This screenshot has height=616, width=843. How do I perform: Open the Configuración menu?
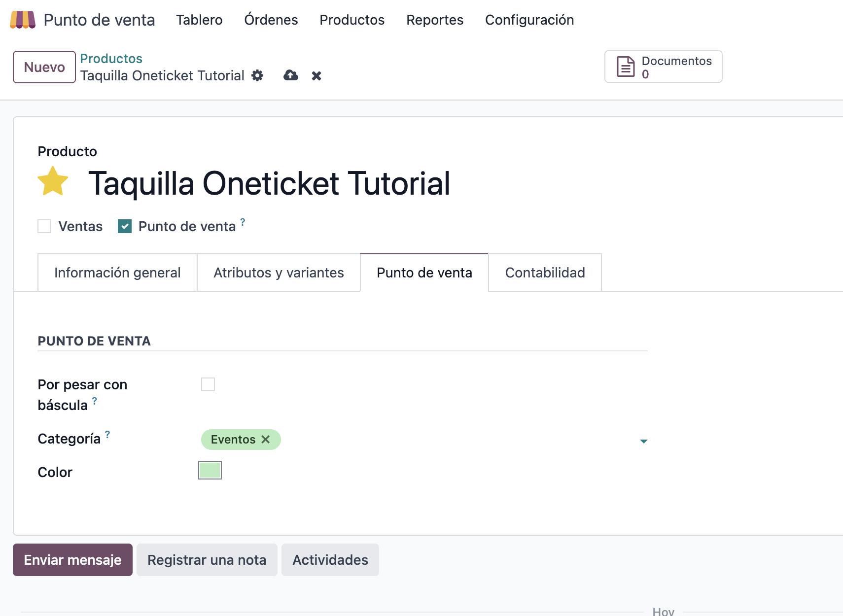(529, 20)
